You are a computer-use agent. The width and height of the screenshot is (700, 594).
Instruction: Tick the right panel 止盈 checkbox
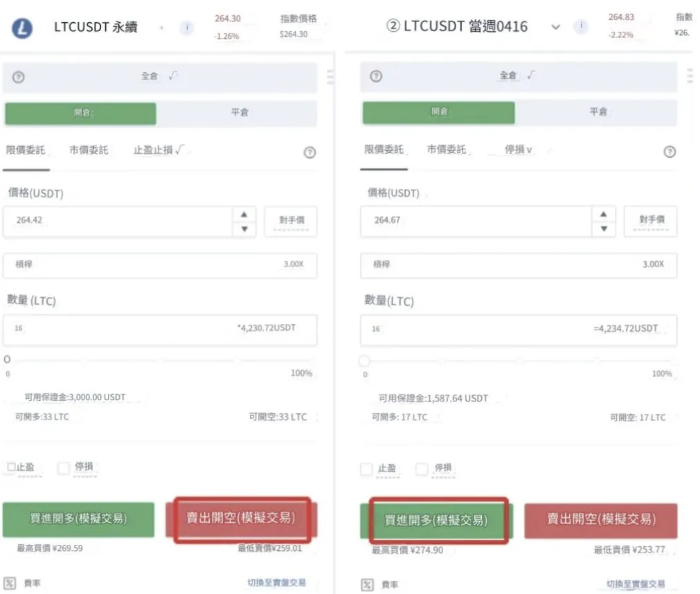[x=367, y=469]
